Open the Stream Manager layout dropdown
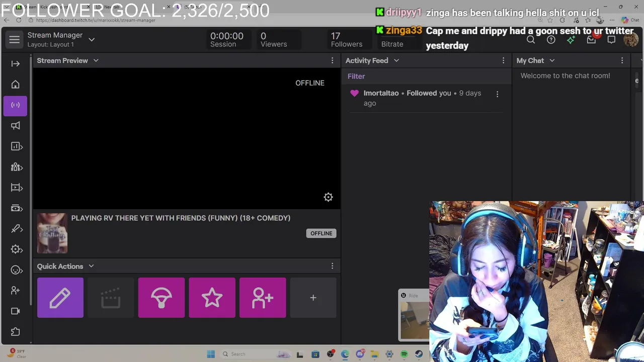The width and height of the screenshot is (644, 362). pyautogui.click(x=92, y=39)
